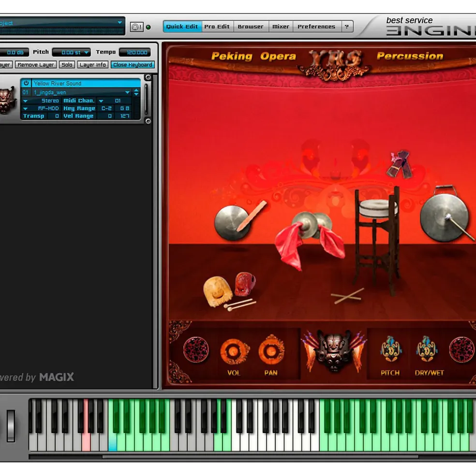
Task: Switch to the Quick Edit tab
Action: point(182,27)
